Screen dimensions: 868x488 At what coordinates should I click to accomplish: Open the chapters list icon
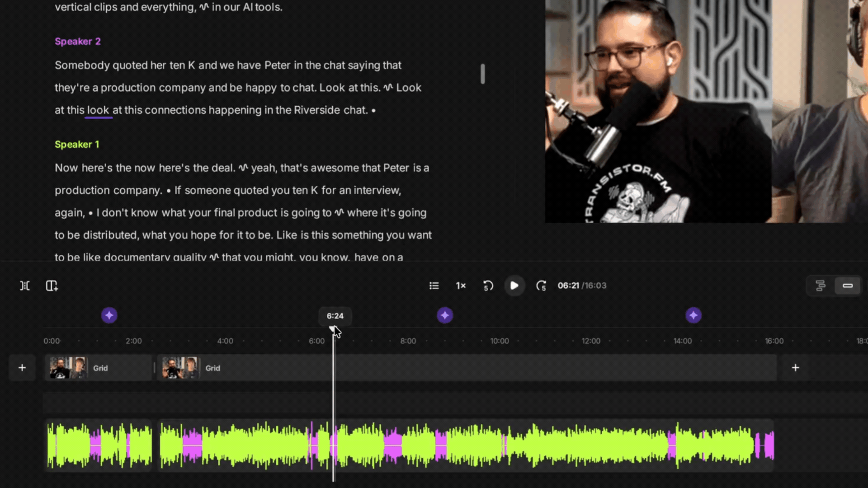coord(434,286)
